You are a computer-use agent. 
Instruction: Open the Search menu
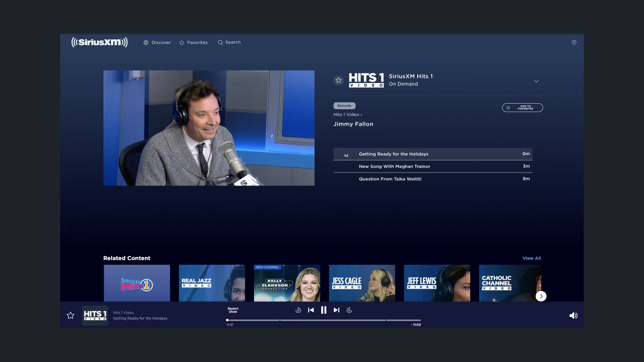point(229,42)
